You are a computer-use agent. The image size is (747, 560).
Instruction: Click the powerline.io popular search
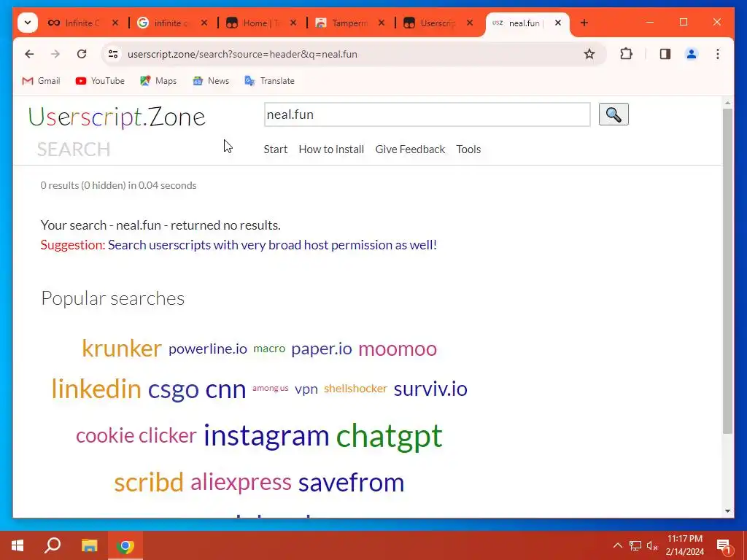pyautogui.click(x=208, y=349)
